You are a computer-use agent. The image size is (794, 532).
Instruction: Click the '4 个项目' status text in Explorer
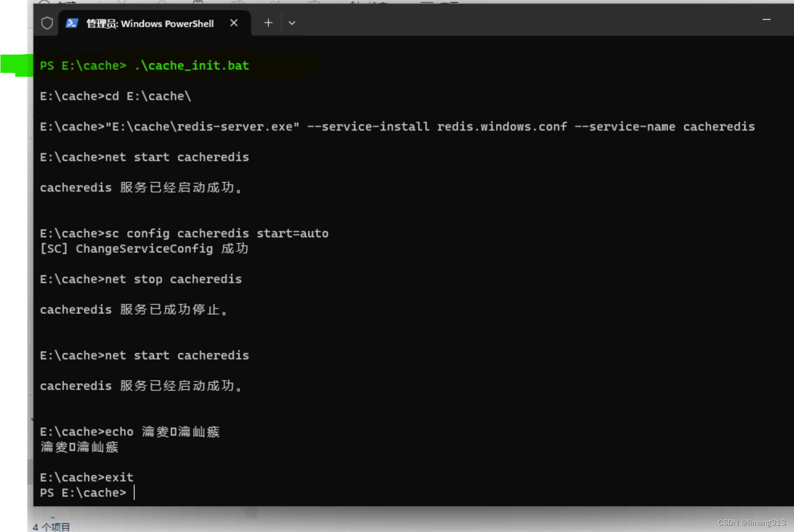(x=51, y=527)
